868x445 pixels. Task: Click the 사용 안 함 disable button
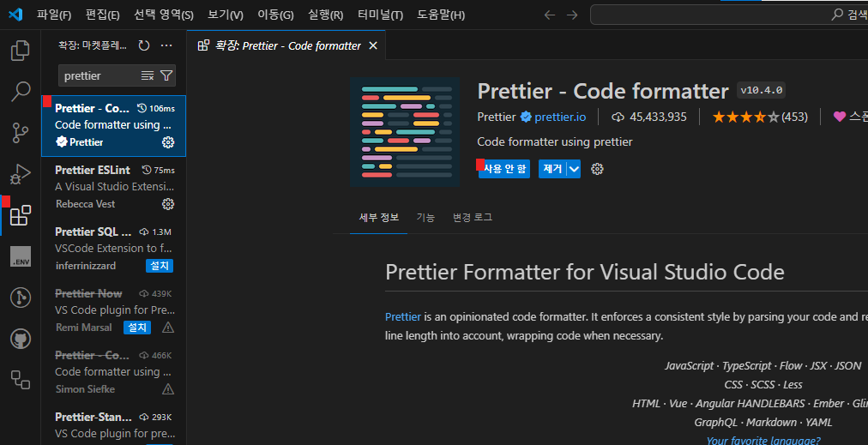click(504, 169)
